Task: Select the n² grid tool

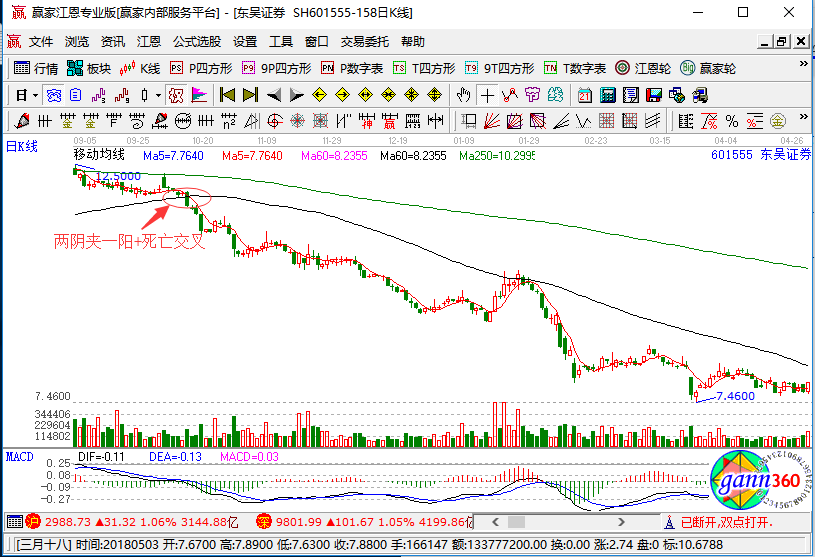Action: pyautogui.click(x=229, y=121)
